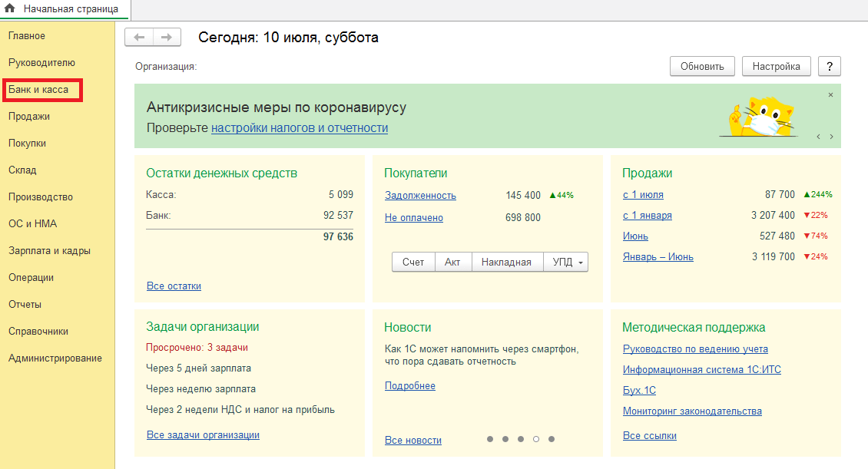
Task: Select the second news carousel dot
Action: 505,439
